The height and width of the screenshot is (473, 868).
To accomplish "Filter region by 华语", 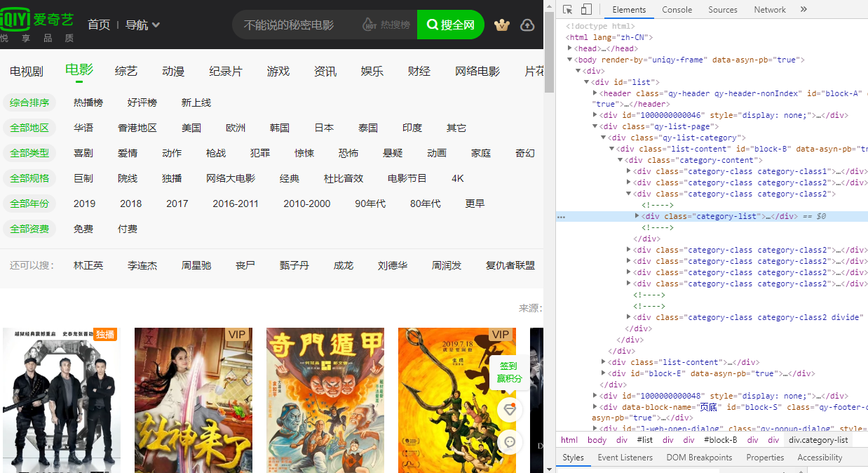I will (83, 128).
